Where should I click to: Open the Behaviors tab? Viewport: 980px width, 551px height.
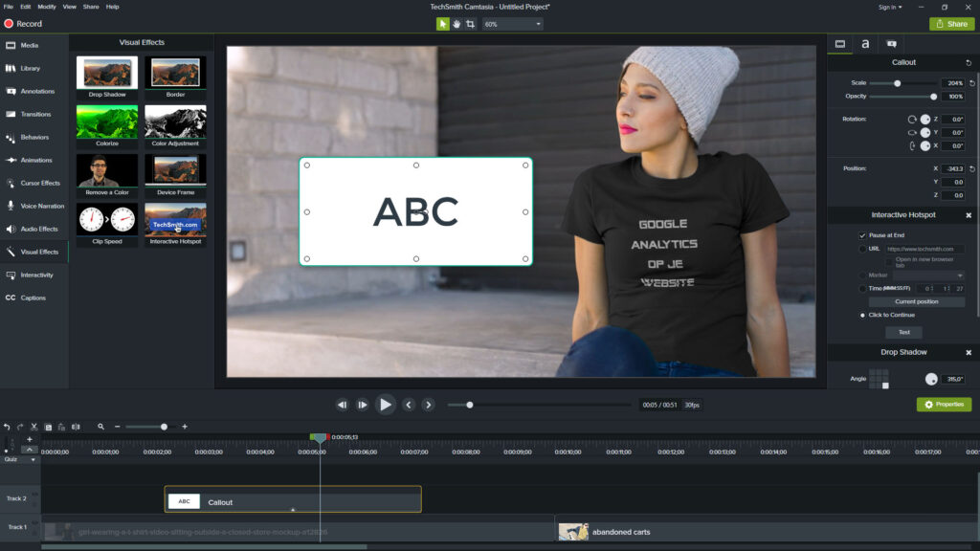pos(33,138)
